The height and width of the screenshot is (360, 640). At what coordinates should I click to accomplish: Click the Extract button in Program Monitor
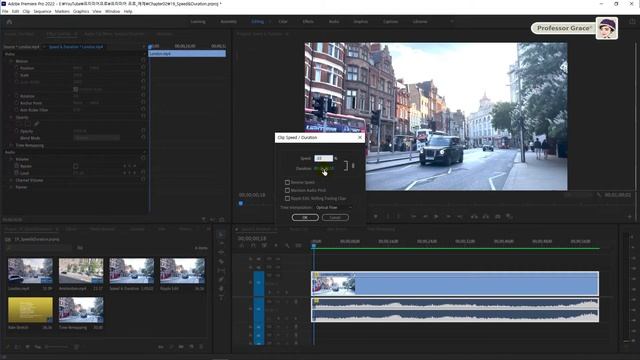[x=486, y=216]
